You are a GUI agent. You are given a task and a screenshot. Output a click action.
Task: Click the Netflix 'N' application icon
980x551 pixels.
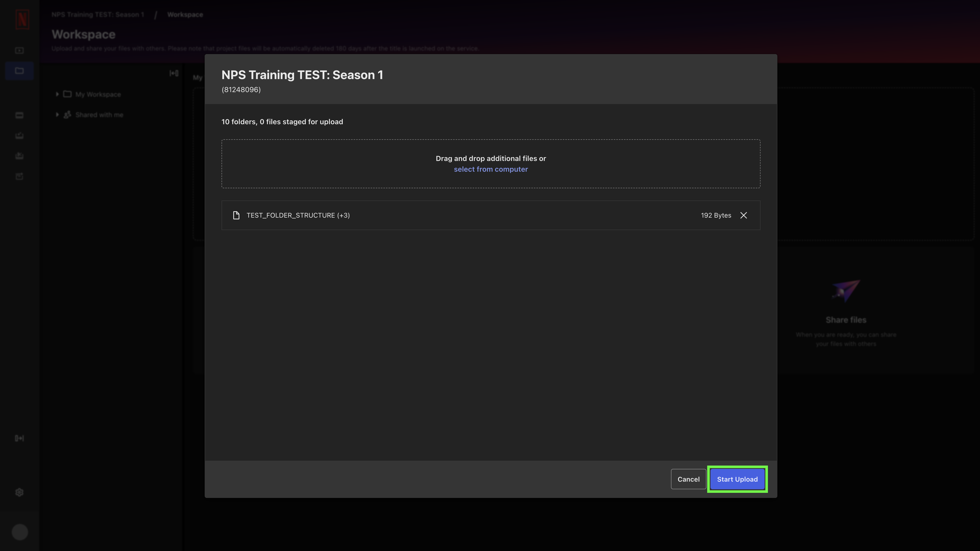pos(22,19)
